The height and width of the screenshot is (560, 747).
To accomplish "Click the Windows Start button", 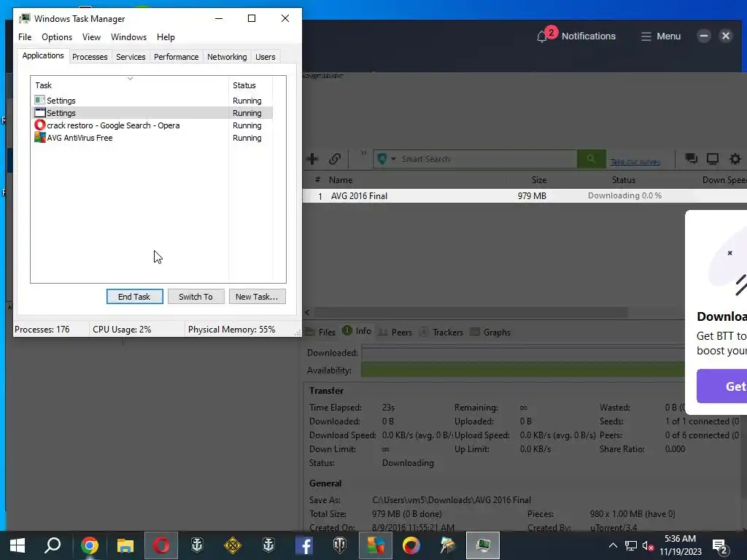I will [18, 545].
